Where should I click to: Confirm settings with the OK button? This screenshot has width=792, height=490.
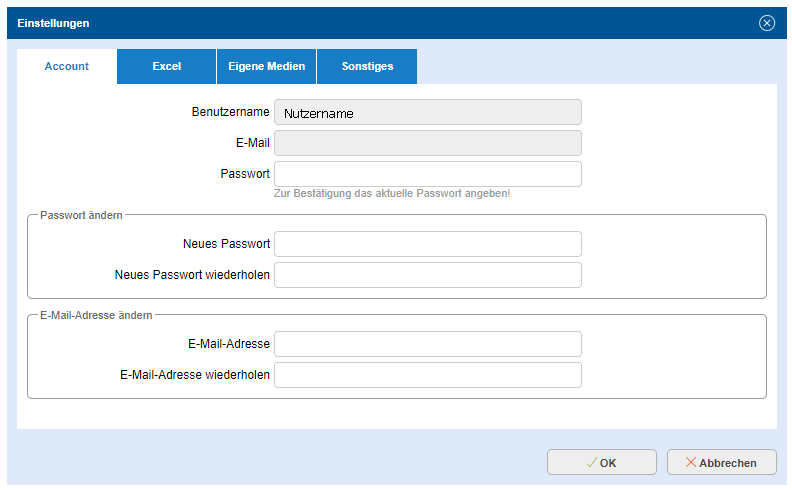(601, 462)
